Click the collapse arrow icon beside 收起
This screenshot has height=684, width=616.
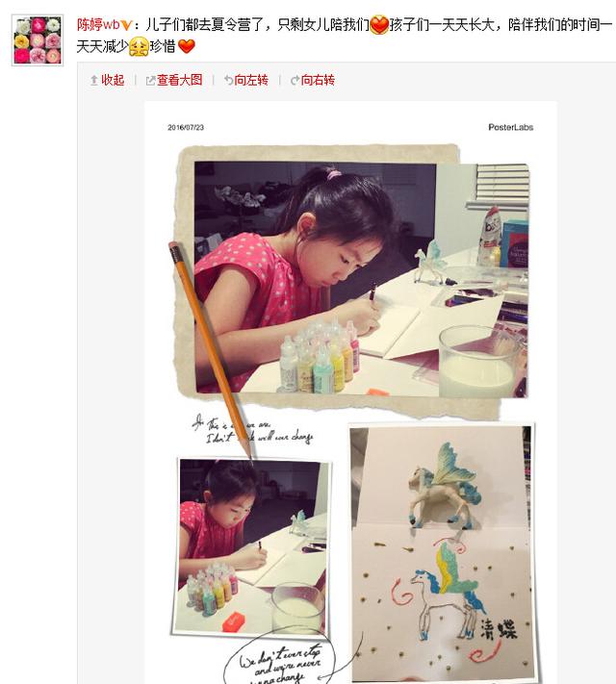(x=94, y=80)
